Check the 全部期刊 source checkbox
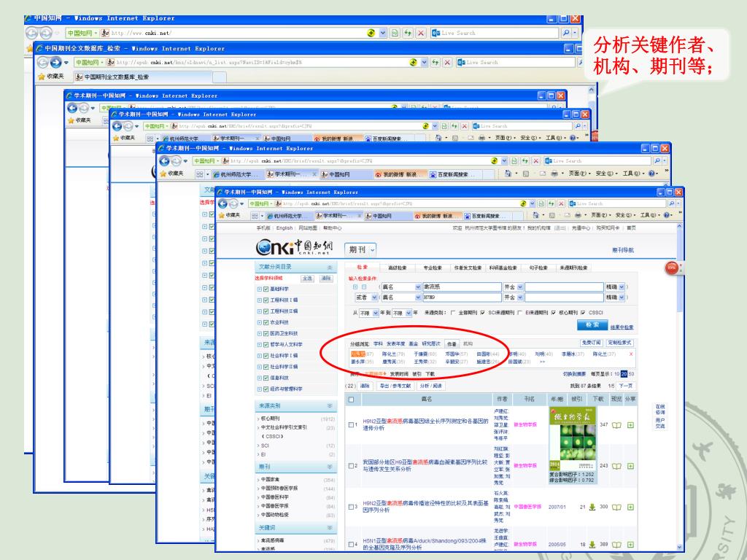This screenshot has width=747, height=560. coord(452,312)
